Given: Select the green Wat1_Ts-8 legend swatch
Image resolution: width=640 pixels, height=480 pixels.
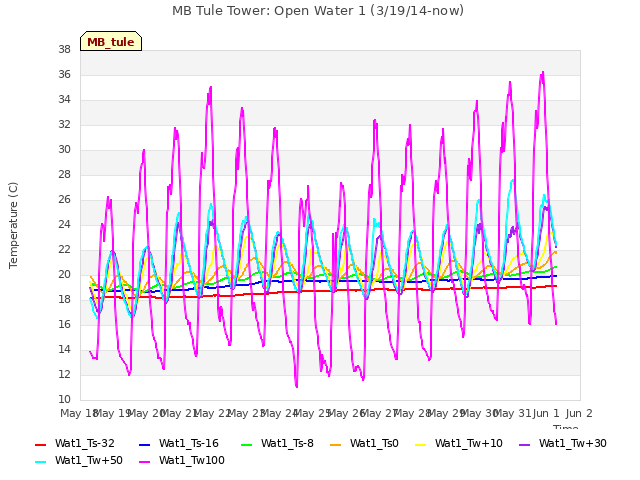Looking at the screenshot, I should pos(247,444).
